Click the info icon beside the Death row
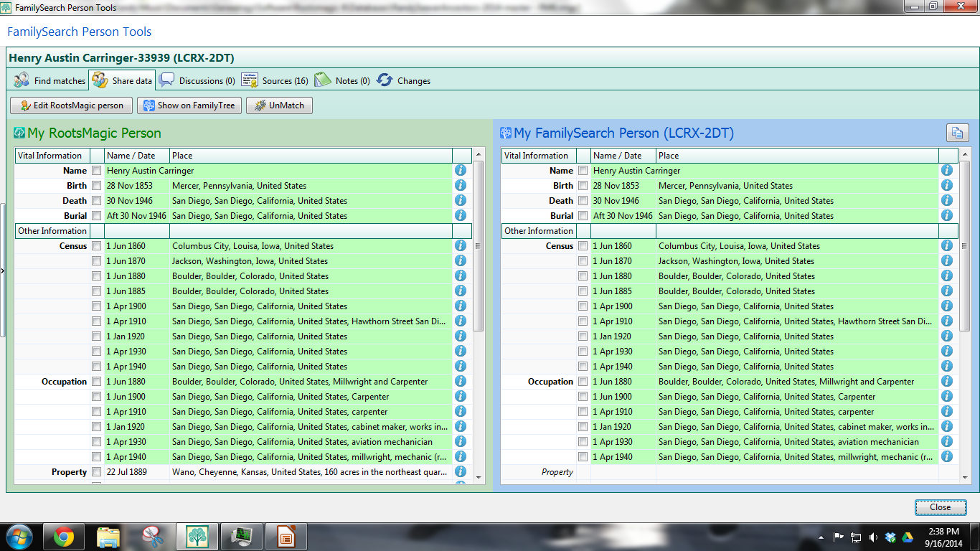980x551 pixels. 460,200
